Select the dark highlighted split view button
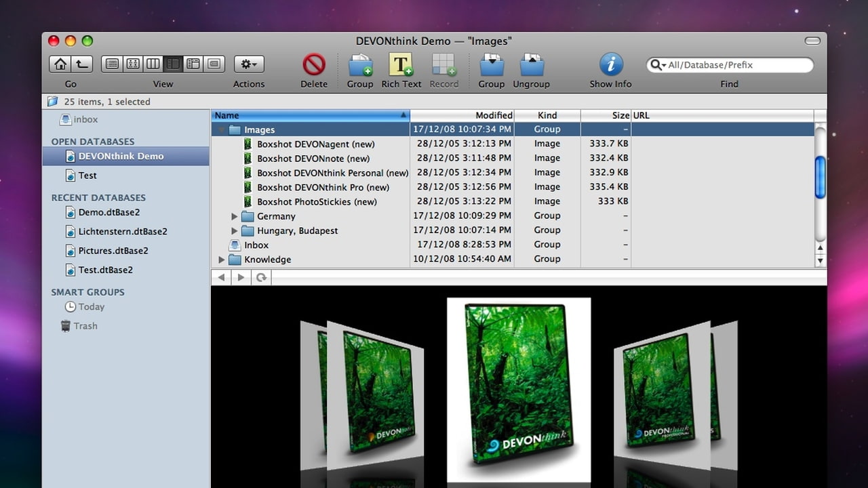The image size is (868, 488). pyautogui.click(x=174, y=64)
